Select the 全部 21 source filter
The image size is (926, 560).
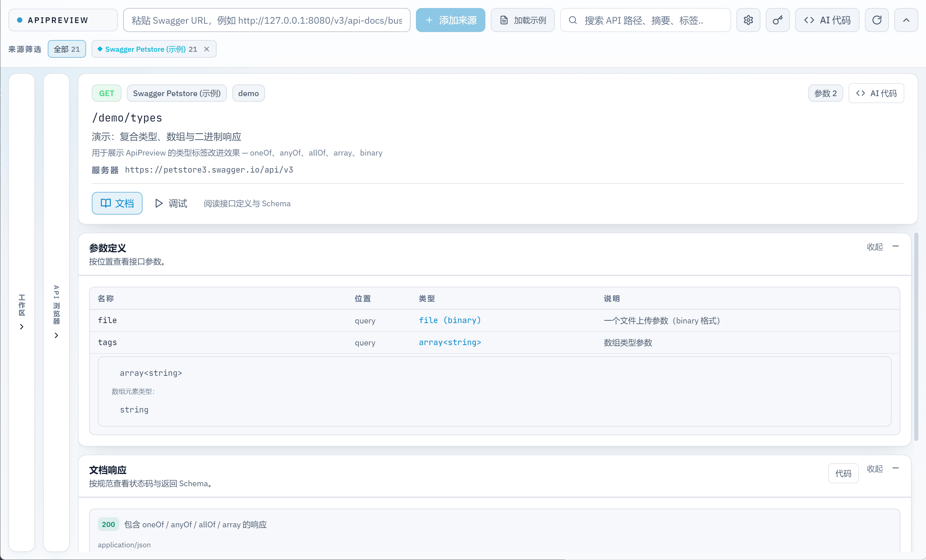(66, 49)
